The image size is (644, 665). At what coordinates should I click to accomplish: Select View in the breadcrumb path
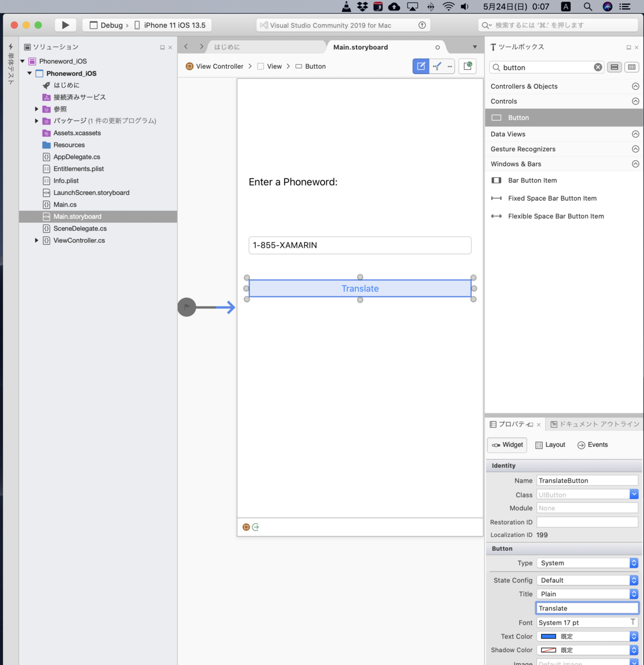(269, 66)
